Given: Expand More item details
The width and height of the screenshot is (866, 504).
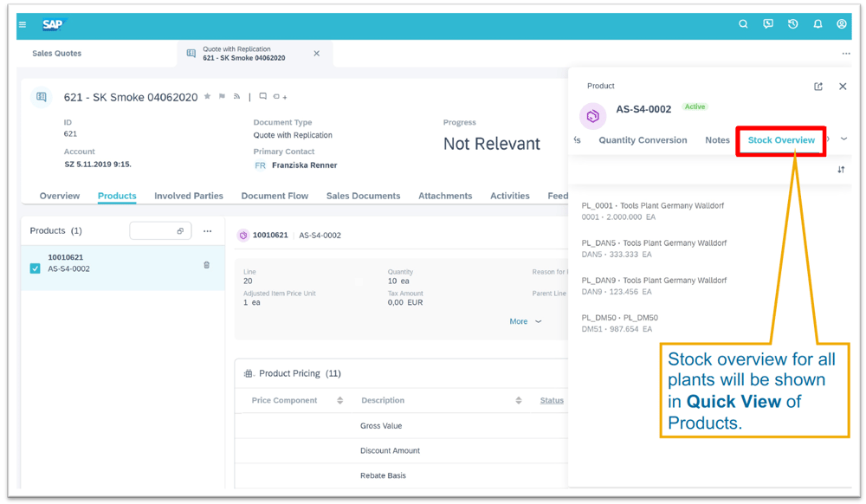Looking at the screenshot, I should [x=525, y=321].
